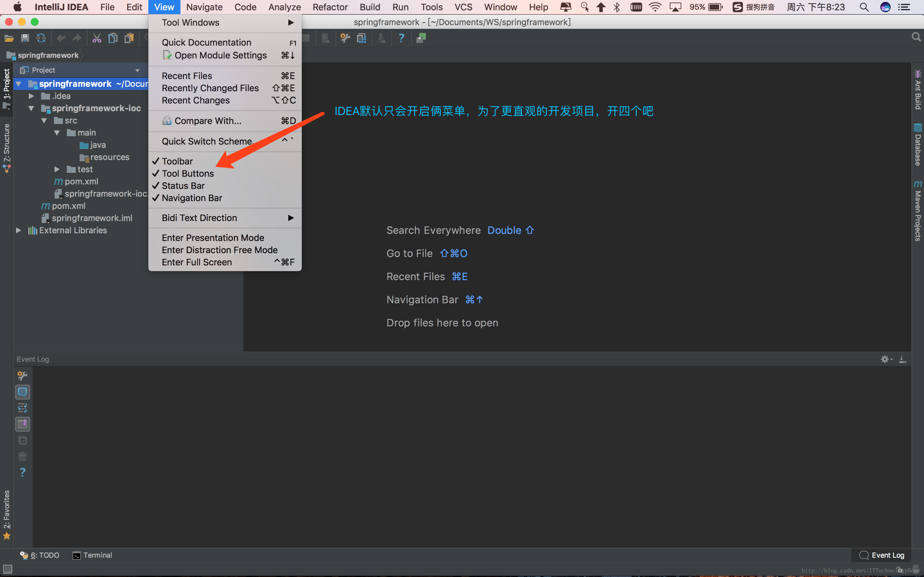Select Enter Full Screen menu item
Viewport: 924px width, 577px height.
(x=225, y=262)
